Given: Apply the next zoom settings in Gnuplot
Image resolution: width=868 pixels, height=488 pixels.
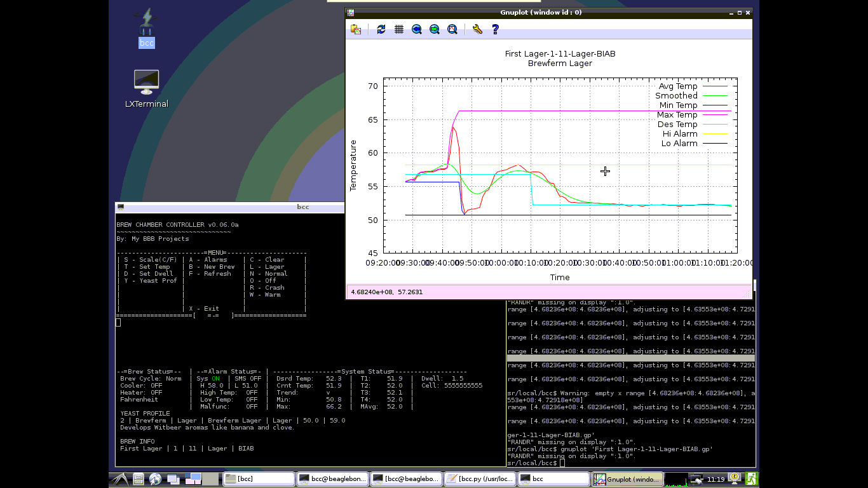Looking at the screenshot, I should coord(435,29).
